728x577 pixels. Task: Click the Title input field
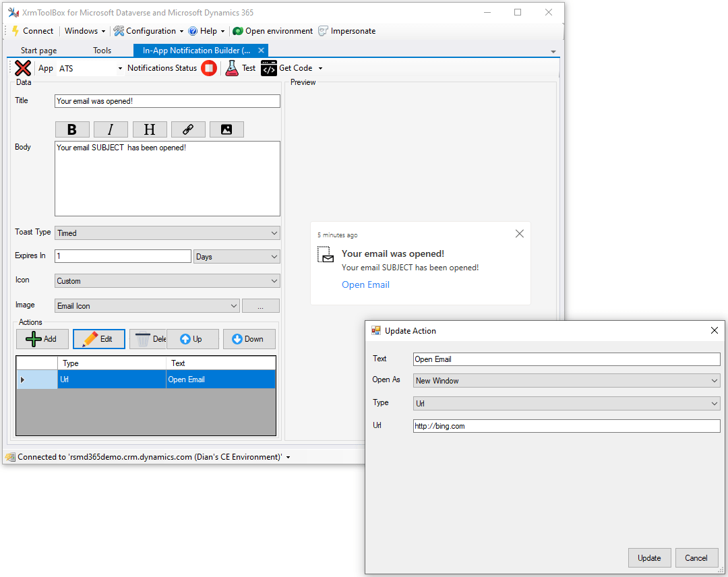point(168,101)
